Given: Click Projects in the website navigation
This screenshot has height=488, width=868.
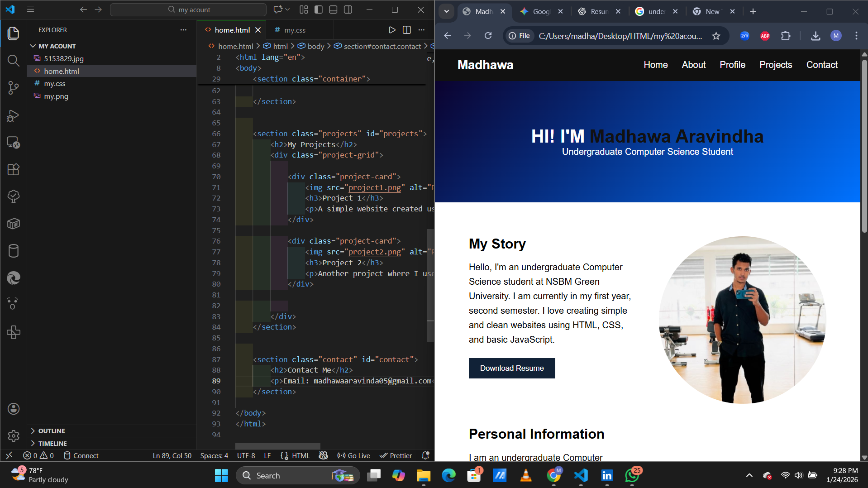Looking at the screenshot, I should tap(776, 65).
